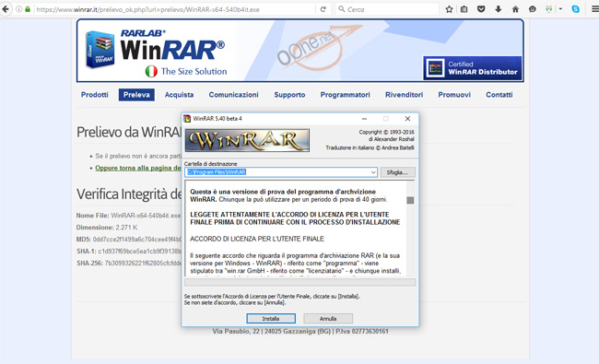Expand the destination folder dropdown

[x=373, y=172]
